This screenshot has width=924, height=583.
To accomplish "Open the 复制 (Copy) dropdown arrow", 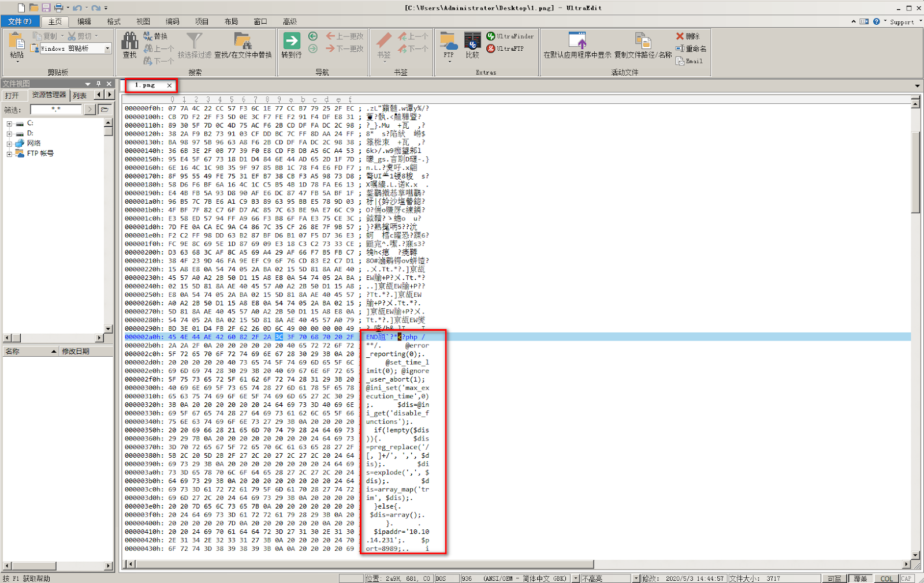I will [62, 36].
